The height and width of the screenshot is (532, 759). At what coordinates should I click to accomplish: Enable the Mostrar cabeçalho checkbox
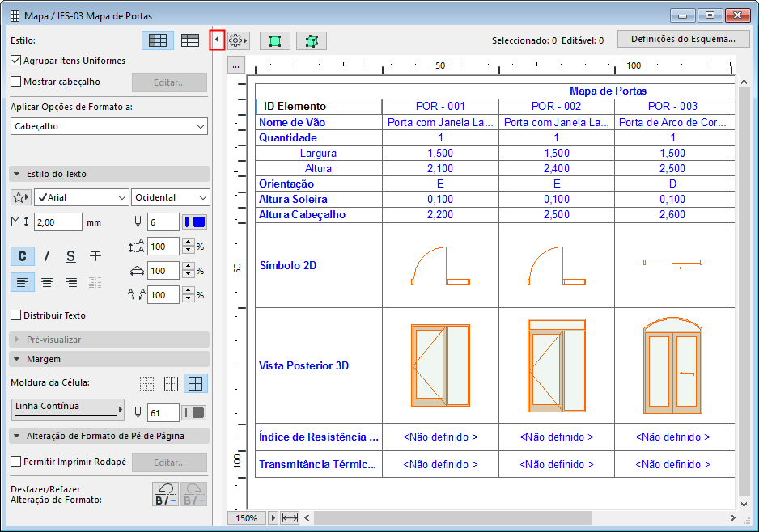pos(16,82)
